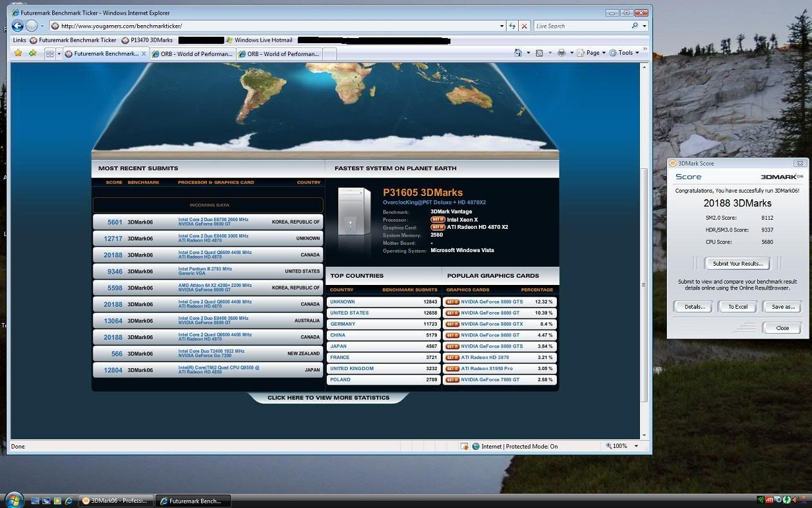Viewport: 812px width, 508px height.
Task: Click the Details... button in 3DMark Score
Action: 694,307
